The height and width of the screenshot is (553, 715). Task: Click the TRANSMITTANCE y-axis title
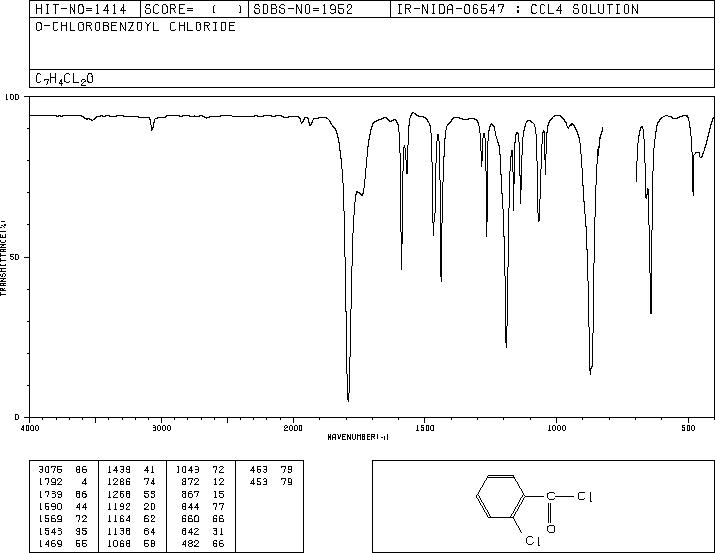[x=3, y=258]
